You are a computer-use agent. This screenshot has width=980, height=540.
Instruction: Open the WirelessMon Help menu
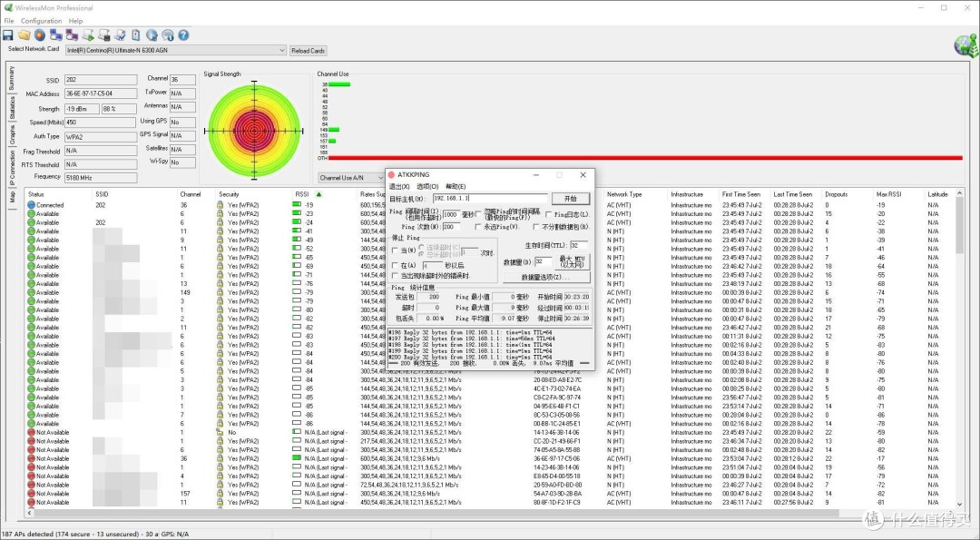[x=75, y=21]
